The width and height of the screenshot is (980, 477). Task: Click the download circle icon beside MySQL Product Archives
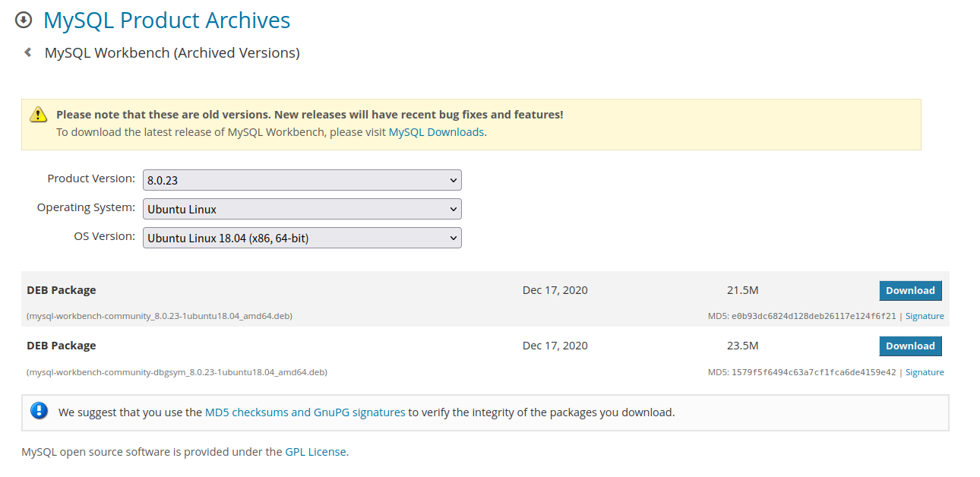tap(24, 20)
